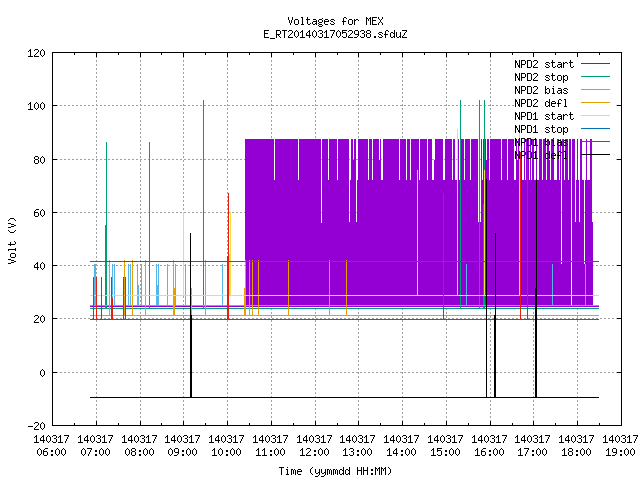Viewport: 640px width, 480px height.
Task: Select the filename E_RT20140317052938.sfduZ
Action: [x=335, y=34]
